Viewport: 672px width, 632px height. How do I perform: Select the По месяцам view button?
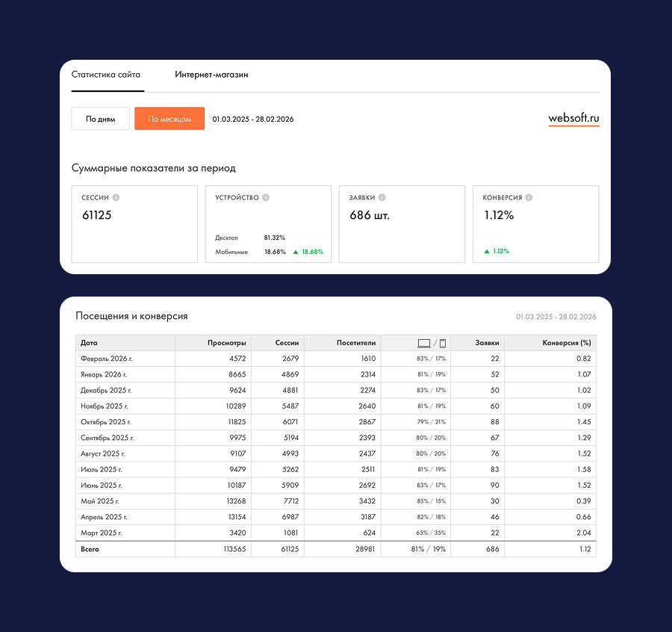[169, 119]
